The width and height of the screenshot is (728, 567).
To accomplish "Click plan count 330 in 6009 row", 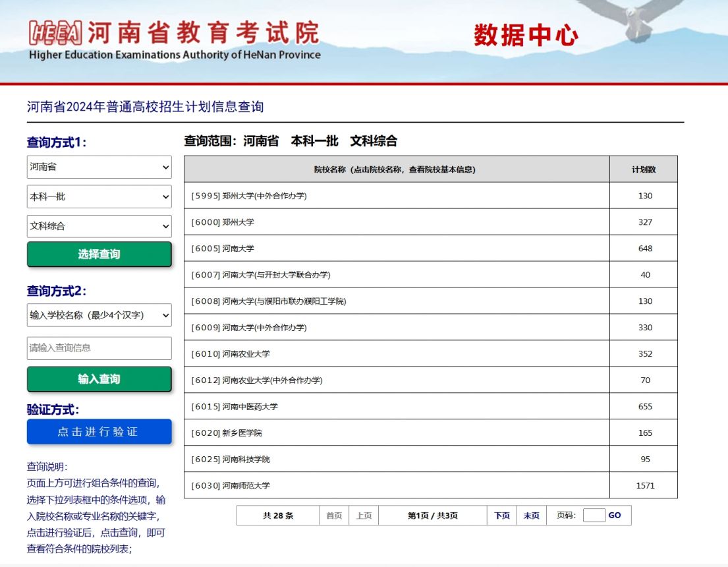I will (646, 328).
